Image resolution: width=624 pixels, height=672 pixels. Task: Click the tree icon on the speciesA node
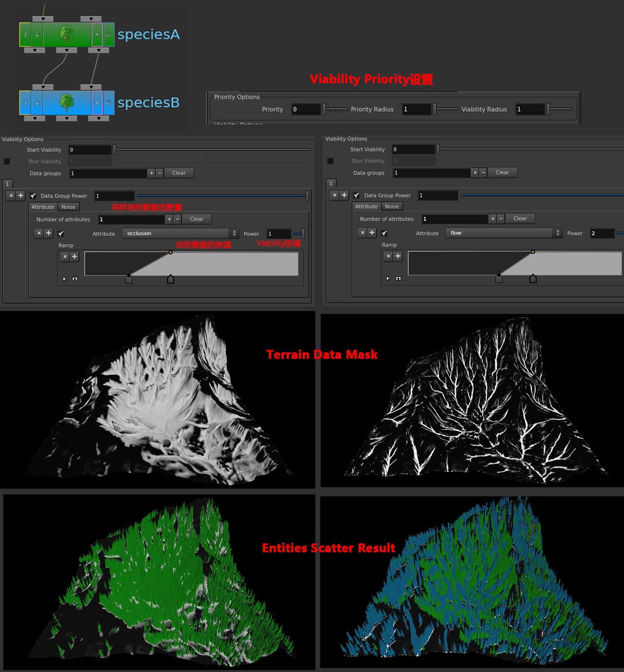[67, 35]
